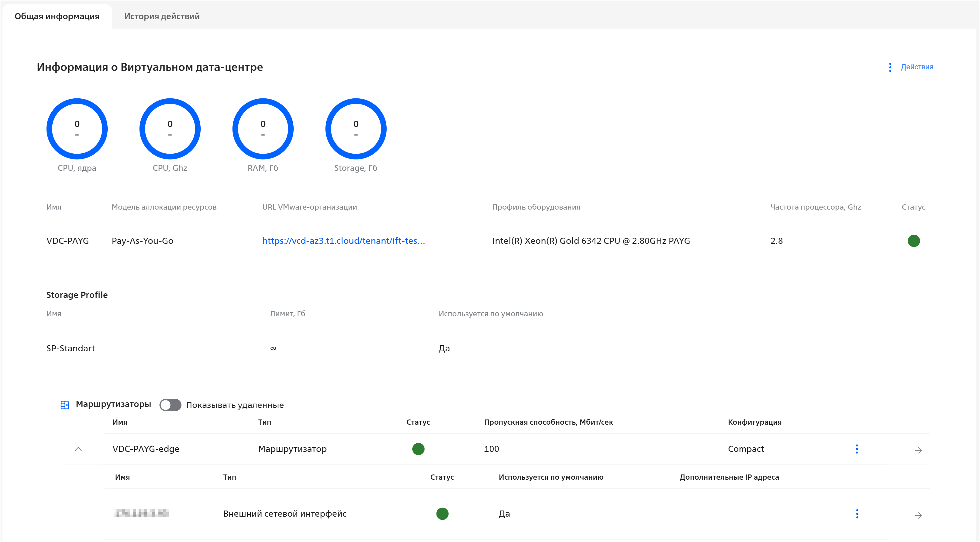This screenshot has width=980, height=542.
Task: Click arrow to open VDC-PAYG-edge details
Action: 918,450
